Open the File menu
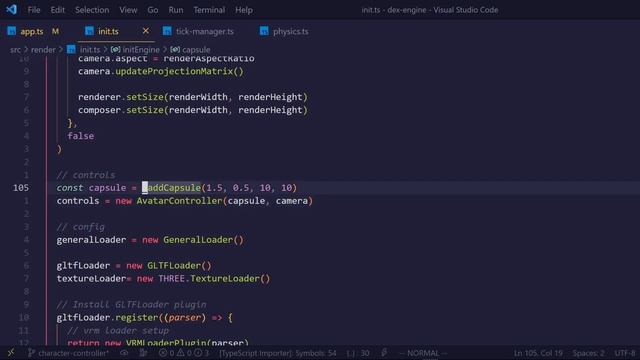The image size is (640, 360). point(34,10)
